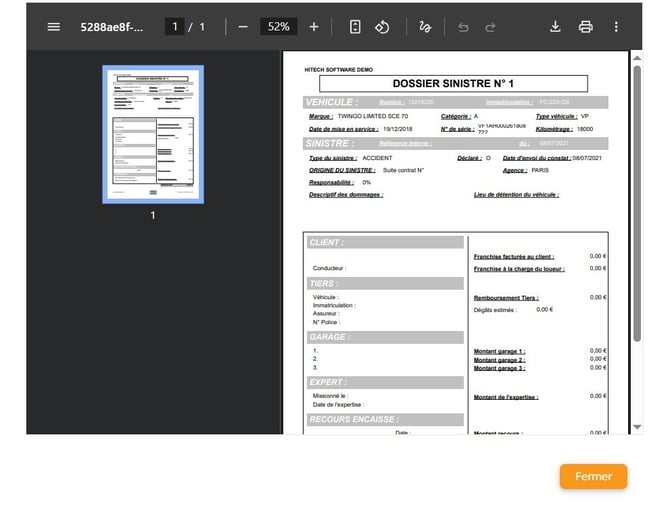Click the DOSSIER SINISTRE N° 1 heading

click(454, 83)
